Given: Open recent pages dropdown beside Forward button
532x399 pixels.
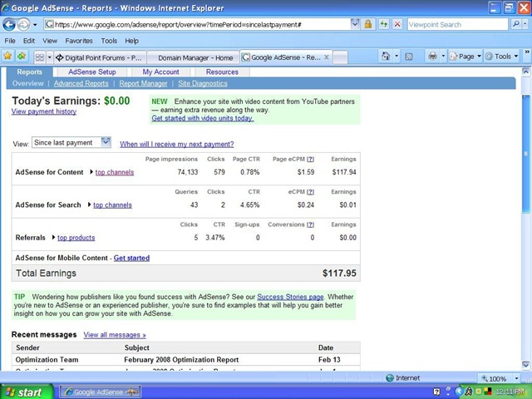Looking at the screenshot, I should 35,25.
